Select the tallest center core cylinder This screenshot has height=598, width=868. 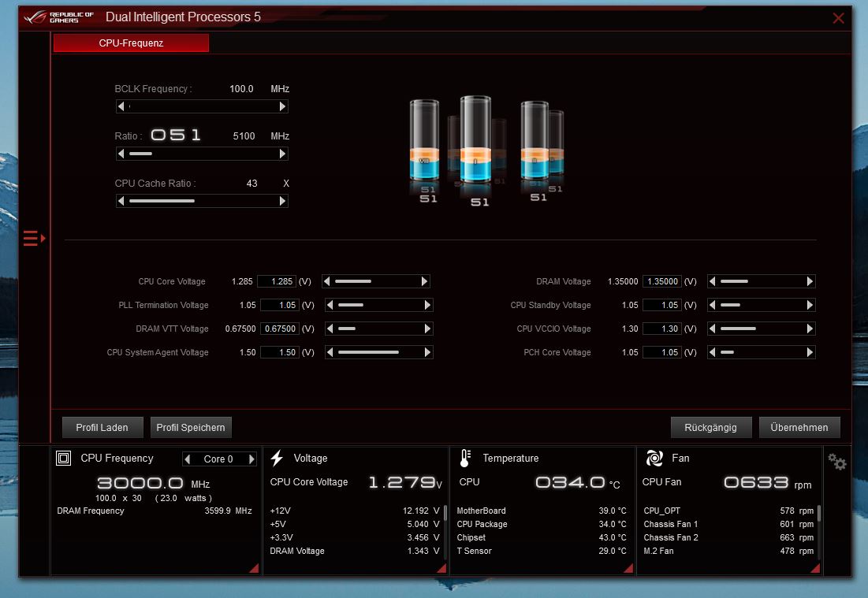tap(475, 139)
